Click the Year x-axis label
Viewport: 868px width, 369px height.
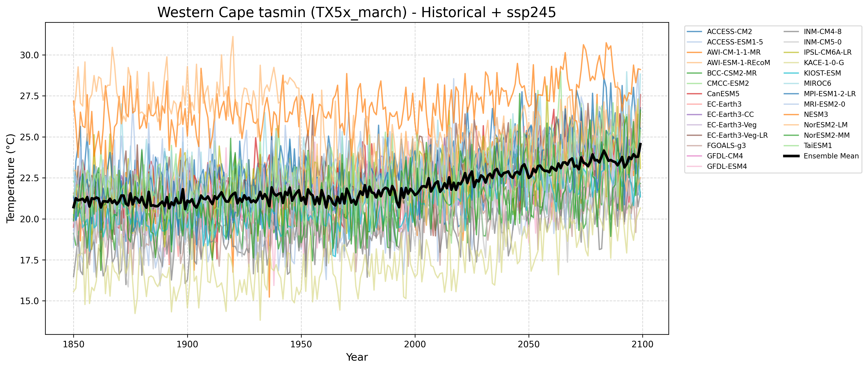pyautogui.click(x=357, y=357)
